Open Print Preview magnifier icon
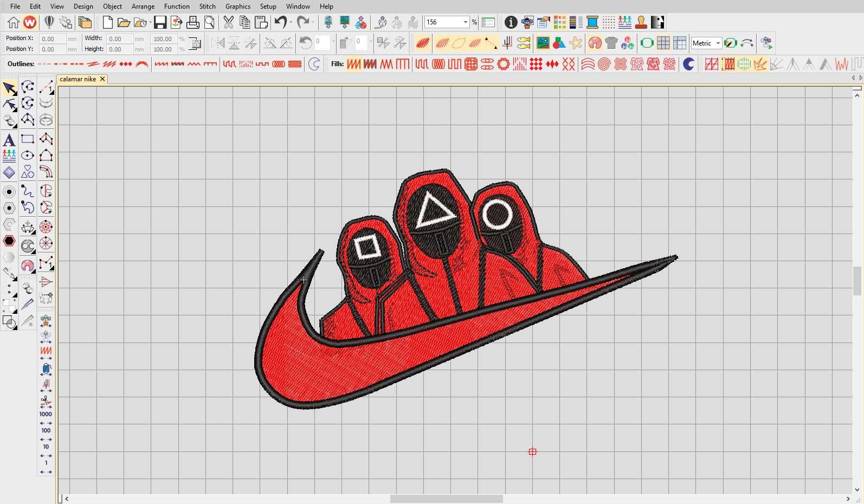The height and width of the screenshot is (504, 864). click(209, 22)
